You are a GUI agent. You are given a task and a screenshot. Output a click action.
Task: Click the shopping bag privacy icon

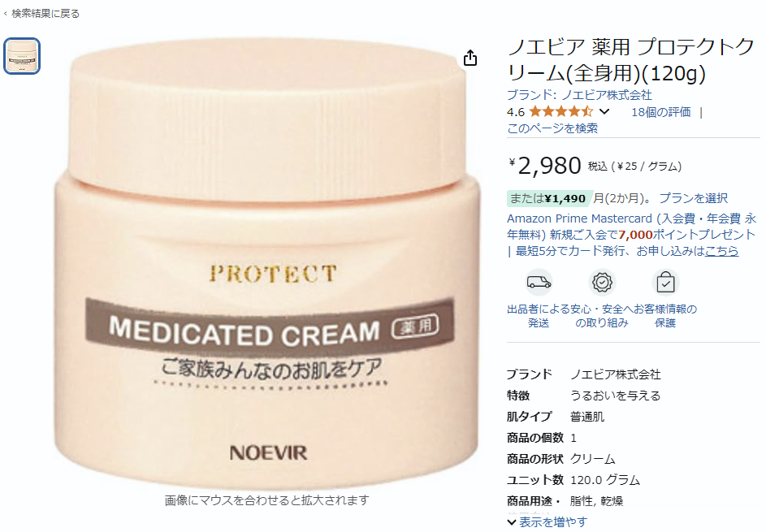pos(665,283)
